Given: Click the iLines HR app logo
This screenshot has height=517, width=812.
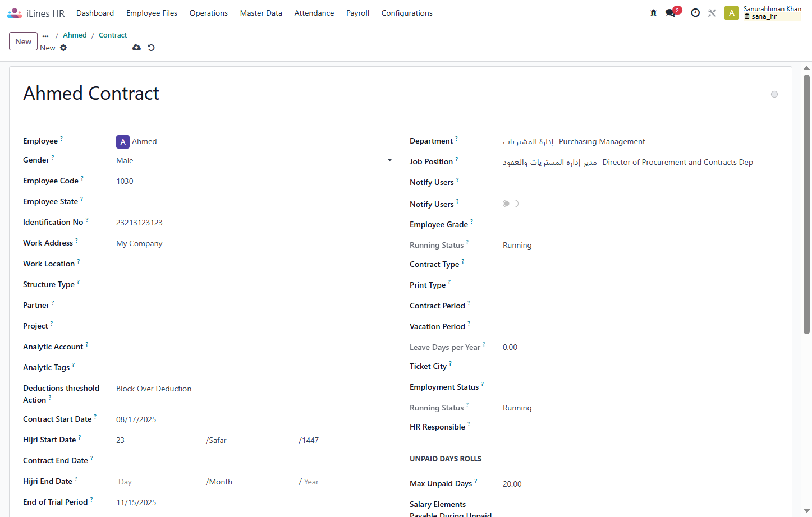Looking at the screenshot, I should [x=15, y=13].
